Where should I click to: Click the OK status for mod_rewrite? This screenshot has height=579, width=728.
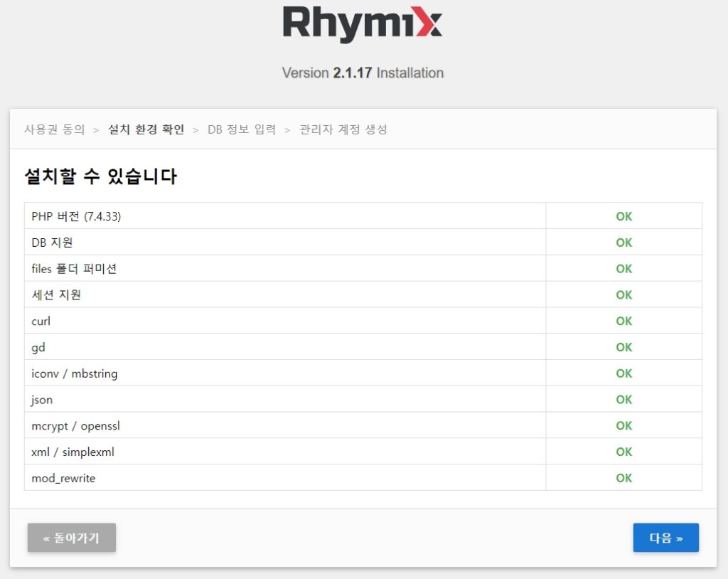pos(624,478)
